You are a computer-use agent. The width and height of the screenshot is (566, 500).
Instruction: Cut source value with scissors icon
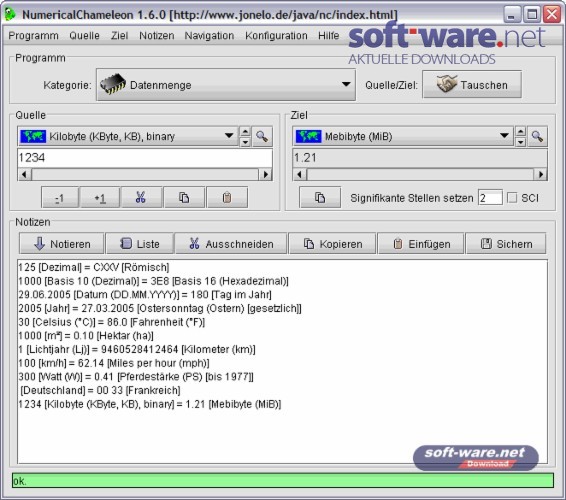tap(141, 197)
